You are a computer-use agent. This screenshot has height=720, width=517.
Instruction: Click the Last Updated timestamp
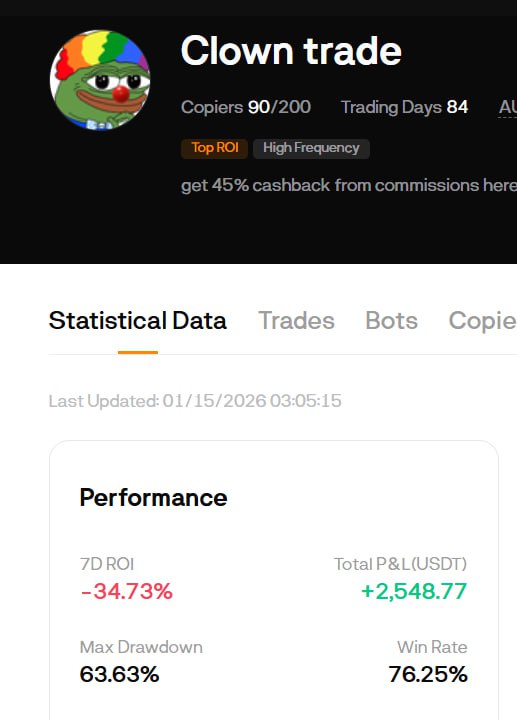point(195,401)
